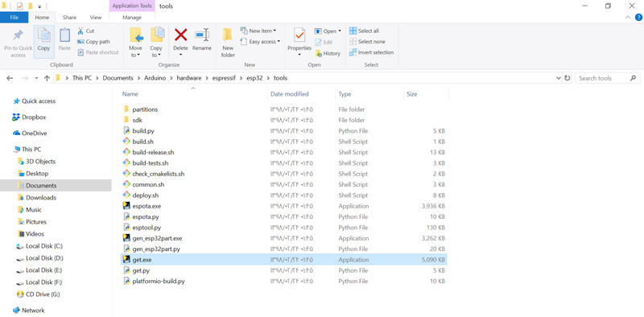The width and height of the screenshot is (644, 317).
Task: Click the Pin to Quick access icon
Action: tap(18, 35)
